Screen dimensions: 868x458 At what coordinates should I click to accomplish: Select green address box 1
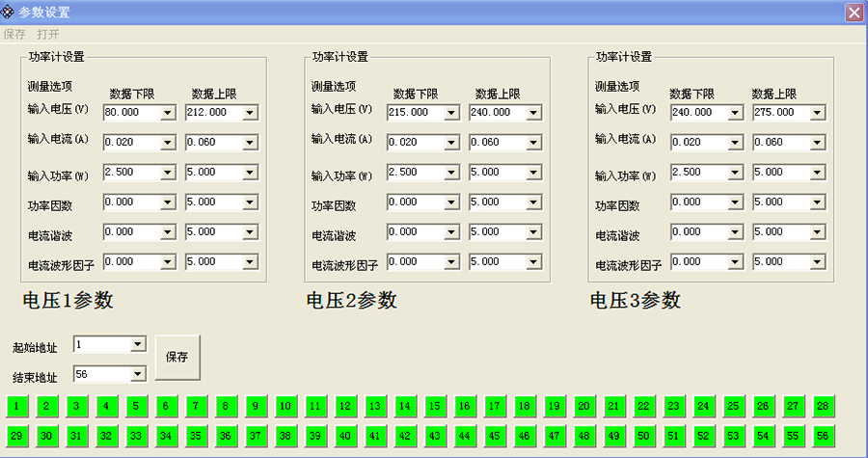click(x=16, y=406)
